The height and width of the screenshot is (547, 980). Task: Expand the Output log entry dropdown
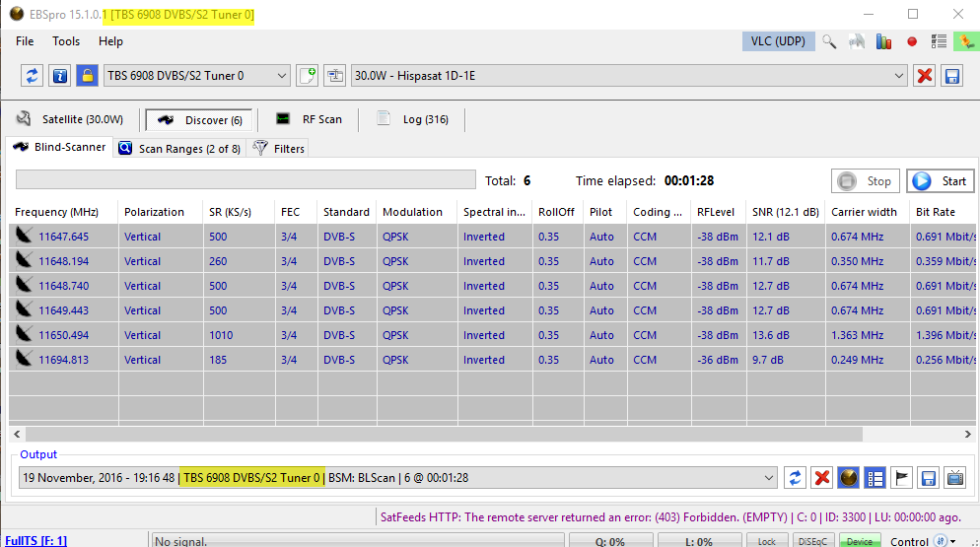(x=769, y=478)
